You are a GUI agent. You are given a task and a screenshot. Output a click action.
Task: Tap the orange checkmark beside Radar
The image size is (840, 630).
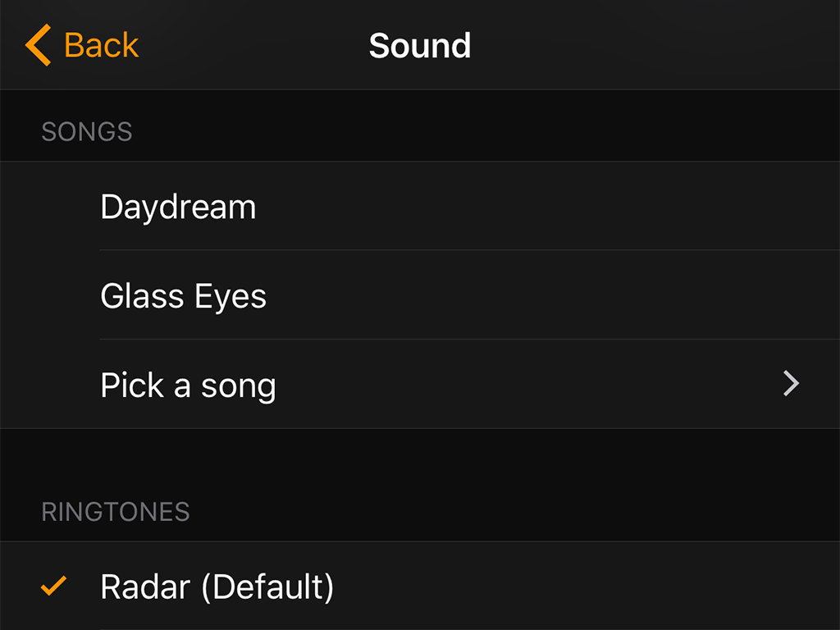[x=54, y=587]
